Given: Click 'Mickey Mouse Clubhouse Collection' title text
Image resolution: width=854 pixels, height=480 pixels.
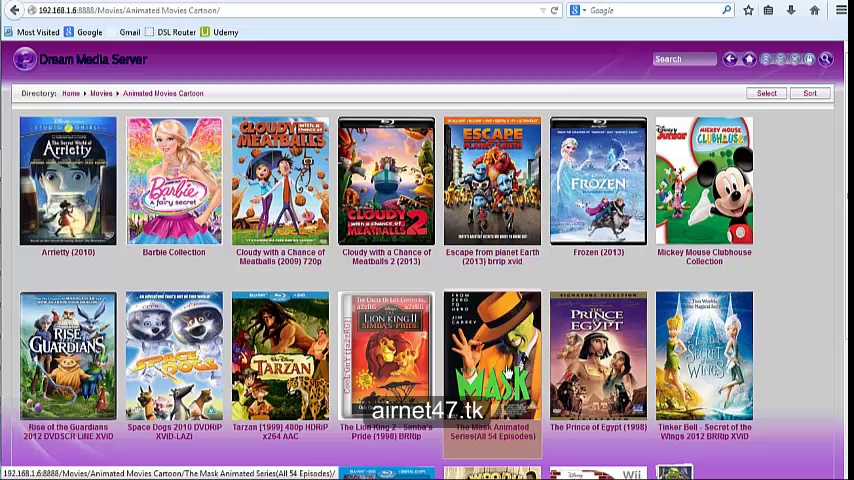Looking at the screenshot, I should [x=704, y=257].
